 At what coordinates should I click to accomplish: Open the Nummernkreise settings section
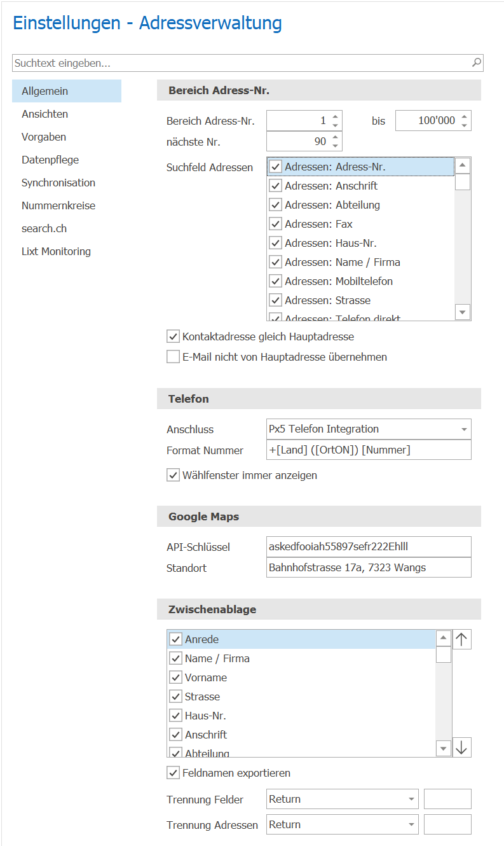(x=67, y=205)
